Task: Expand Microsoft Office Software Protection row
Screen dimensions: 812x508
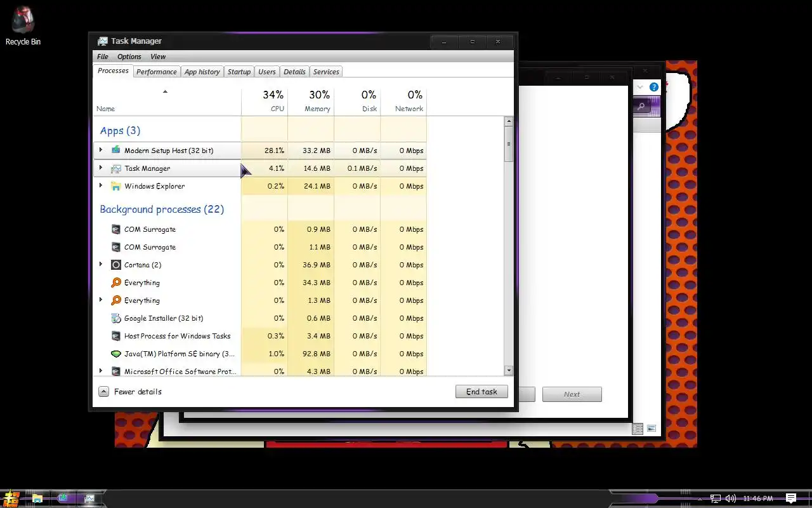Action: coord(101,371)
